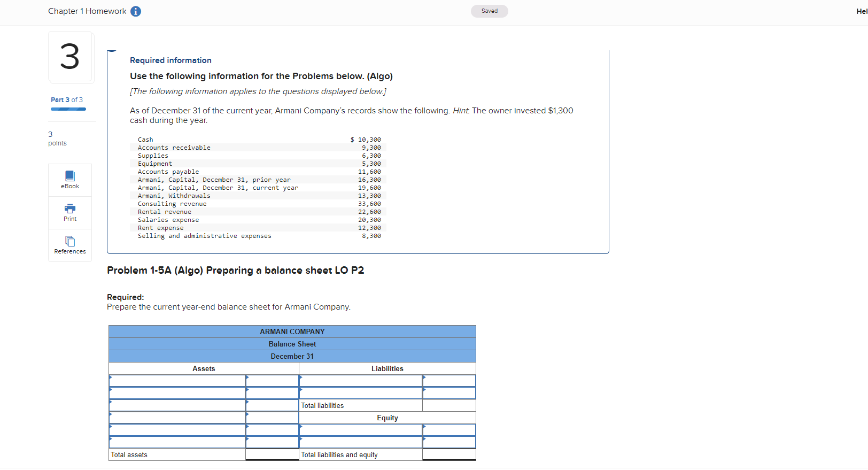Click the Armani, Withdrawals 13,300 row
Image resolution: width=868 pixels, height=470 pixels.
pyautogui.click(x=258, y=196)
